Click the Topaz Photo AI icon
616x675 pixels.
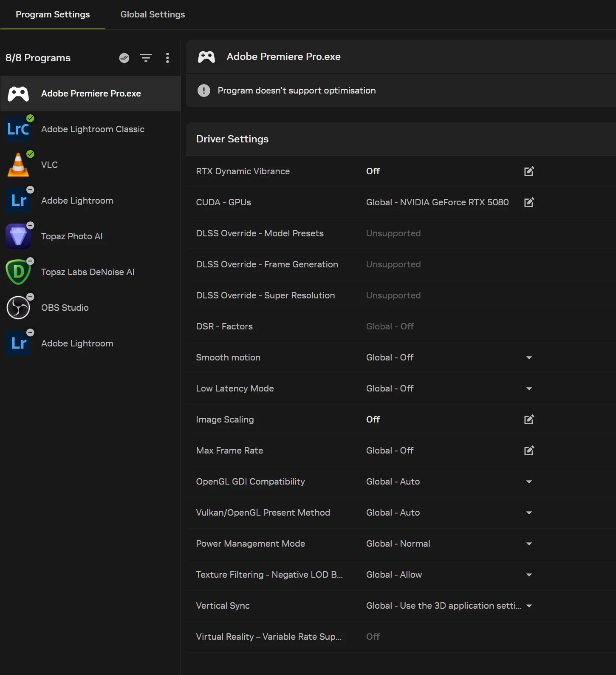pyautogui.click(x=18, y=236)
